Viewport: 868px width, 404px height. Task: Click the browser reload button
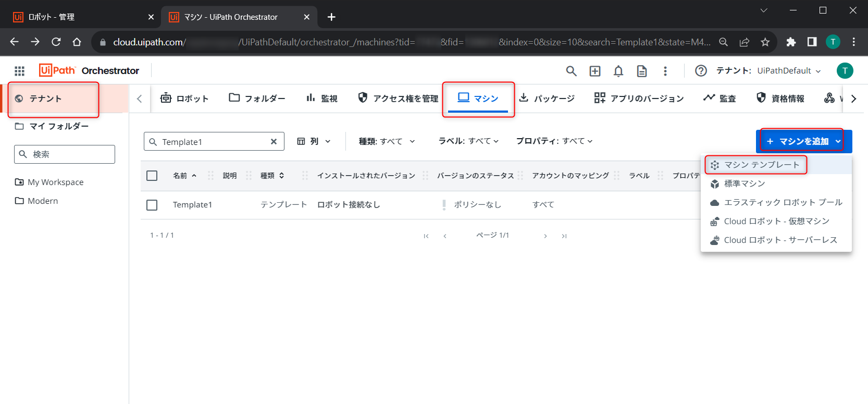point(56,42)
